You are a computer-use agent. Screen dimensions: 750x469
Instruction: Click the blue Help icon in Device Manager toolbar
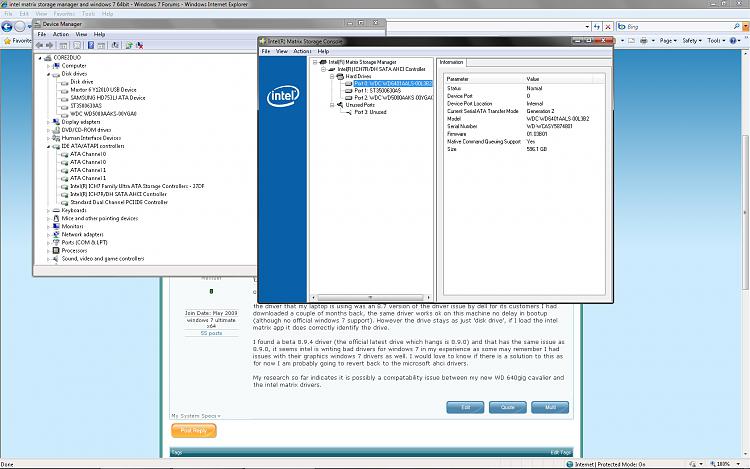click(x=90, y=45)
